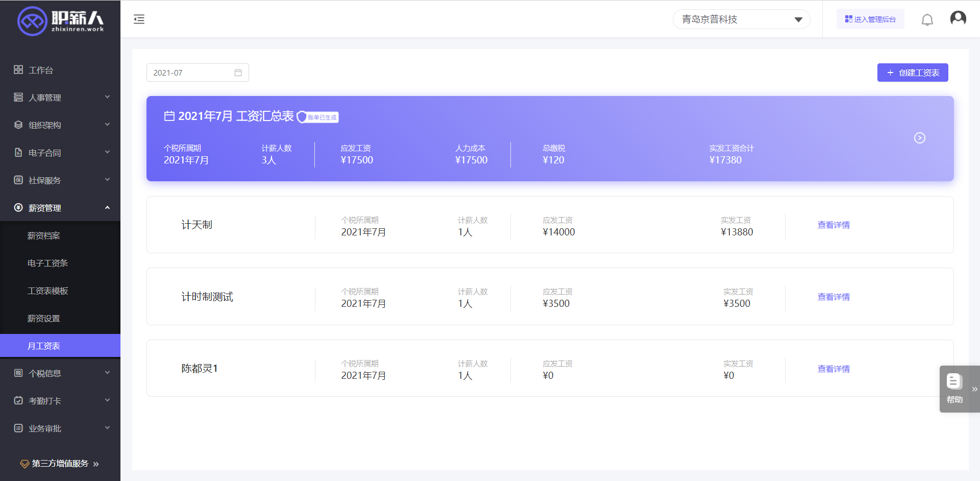The height and width of the screenshot is (481, 980).
Task: Click the 组织架构 layers icon
Action: click(x=18, y=125)
